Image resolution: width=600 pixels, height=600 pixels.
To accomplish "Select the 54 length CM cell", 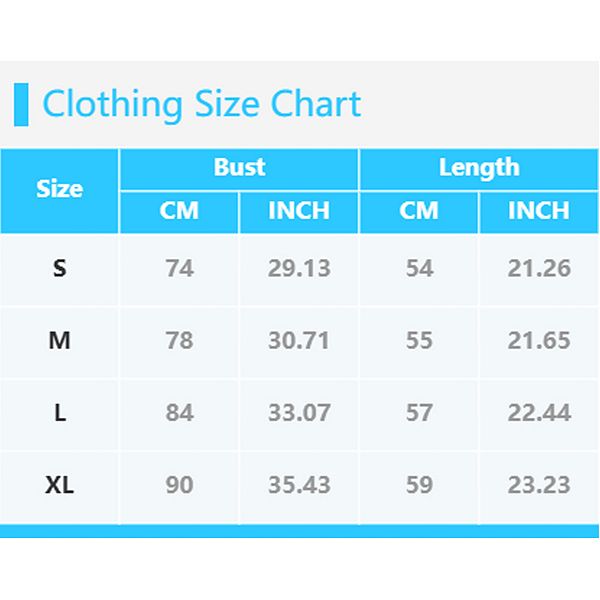I will click(x=419, y=268).
